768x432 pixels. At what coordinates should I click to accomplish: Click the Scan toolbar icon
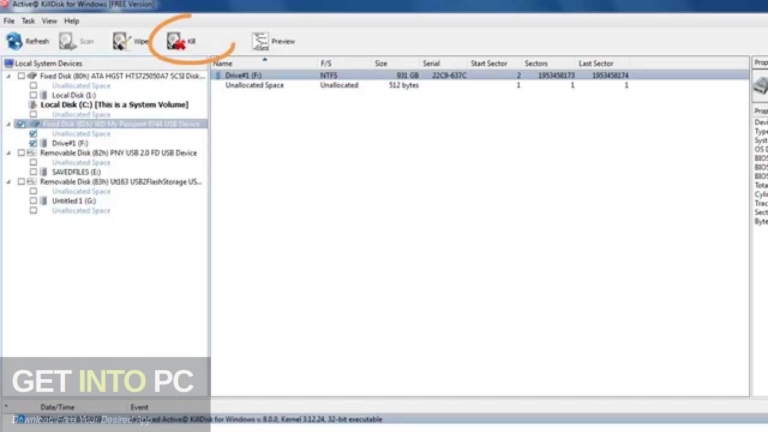[68, 41]
